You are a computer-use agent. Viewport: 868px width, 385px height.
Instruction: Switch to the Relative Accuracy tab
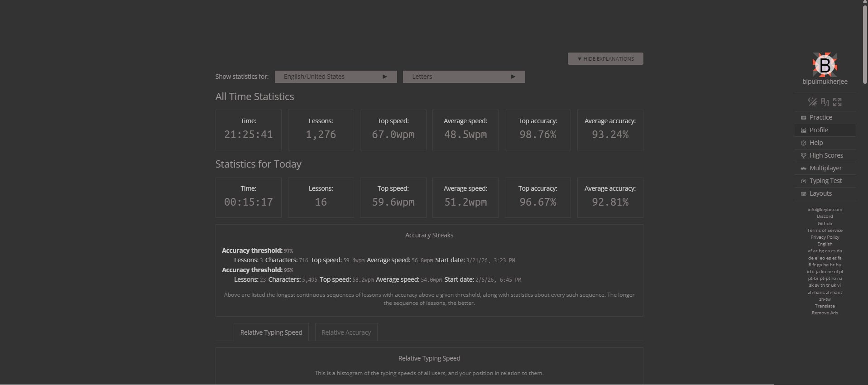pyautogui.click(x=346, y=332)
